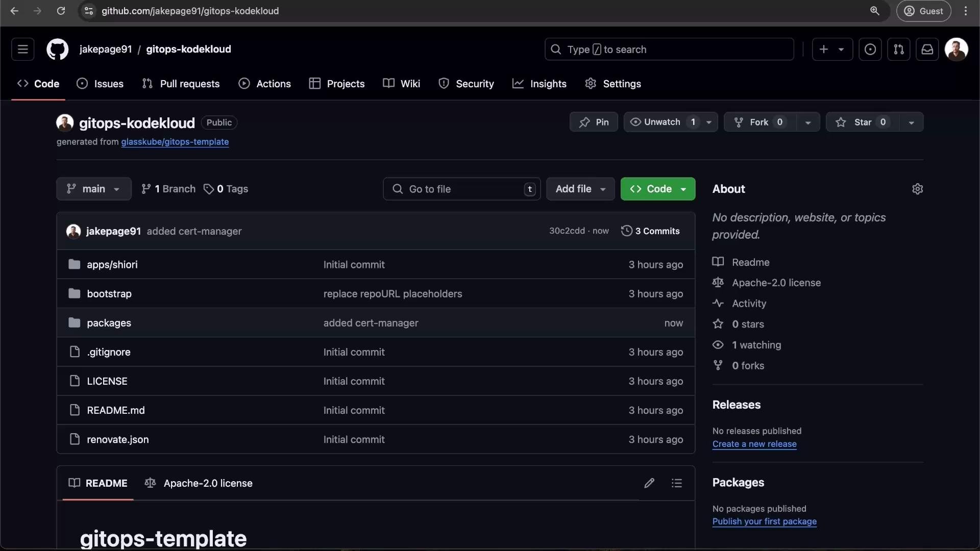This screenshot has height=551, width=980.
Task: Open the hamburger navigation menu
Action: (22, 49)
